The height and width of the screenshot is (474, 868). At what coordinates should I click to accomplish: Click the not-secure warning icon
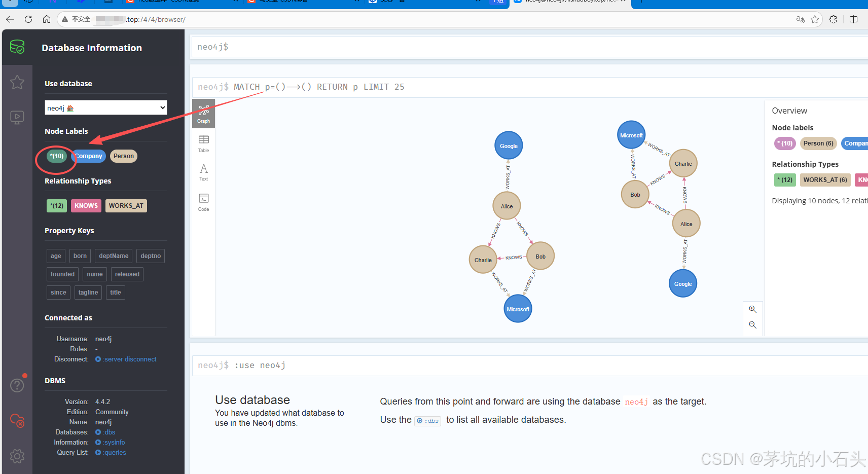pyautogui.click(x=65, y=19)
